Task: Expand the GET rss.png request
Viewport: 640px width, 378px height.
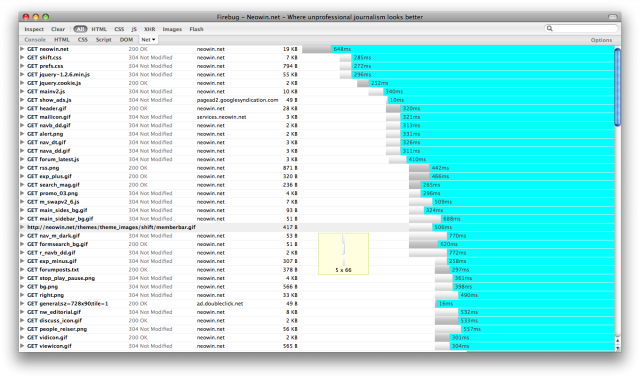Action: tap(22, 168)
